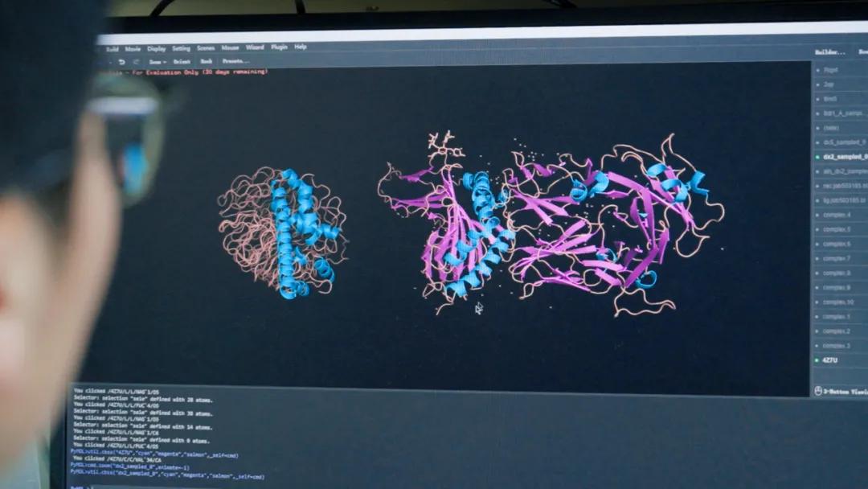868x489 pixels.
Task: Open the Wizard menu
Action: click(x=255, y=47)
